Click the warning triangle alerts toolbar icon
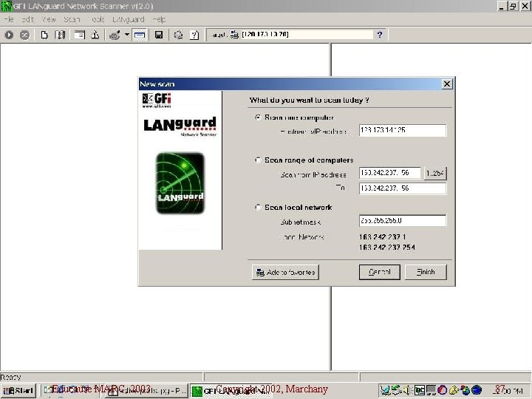This screenshot has width=532, height=399. point(95,35)
